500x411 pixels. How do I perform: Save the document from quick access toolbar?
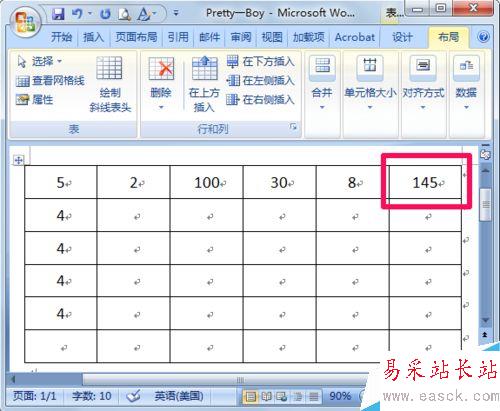[x=58, y=14]
